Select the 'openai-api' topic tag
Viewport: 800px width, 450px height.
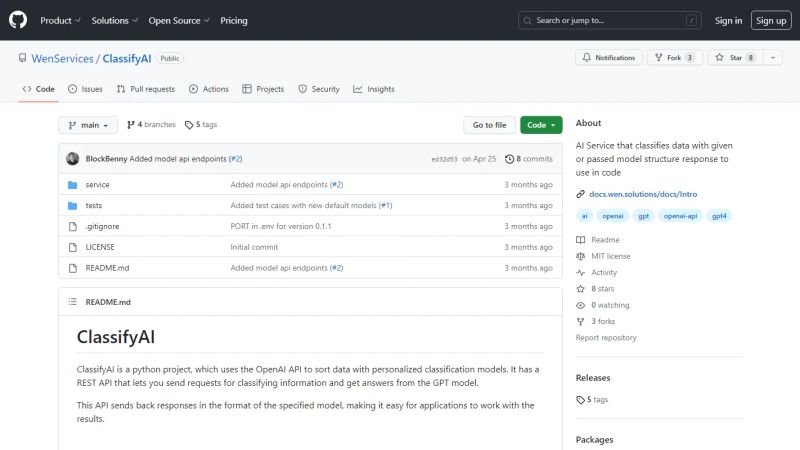click(680, 216)
